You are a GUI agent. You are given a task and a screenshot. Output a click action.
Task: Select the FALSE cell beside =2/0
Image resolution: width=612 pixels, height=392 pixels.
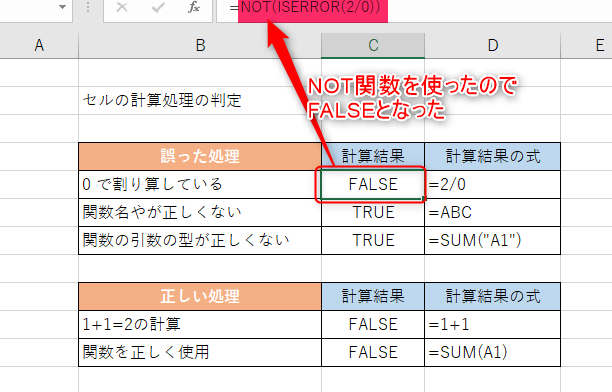(373, 184)
